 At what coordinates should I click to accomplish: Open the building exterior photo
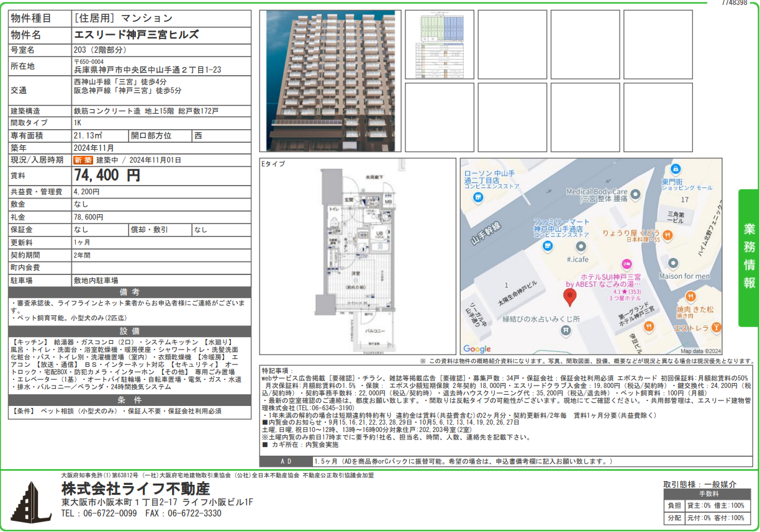[330, 81]
